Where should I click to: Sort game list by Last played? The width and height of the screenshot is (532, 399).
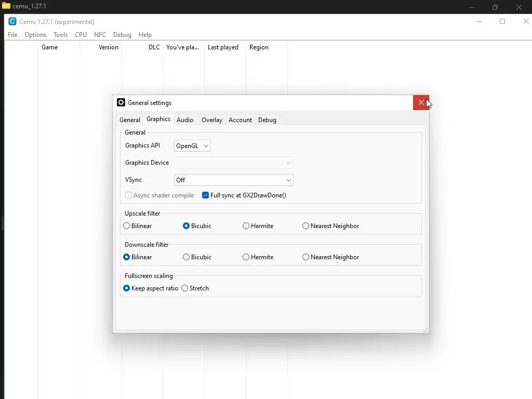[225, 47]
